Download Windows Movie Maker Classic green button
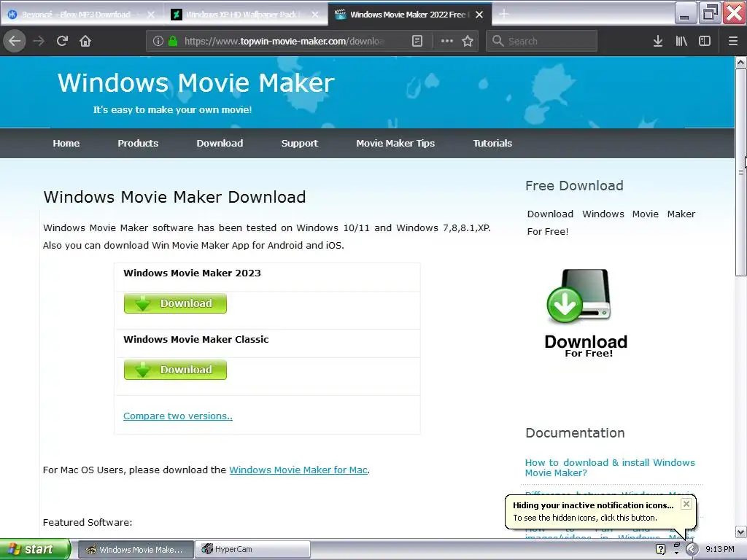This screenshot has height=560, width=747. pos(175,370)
